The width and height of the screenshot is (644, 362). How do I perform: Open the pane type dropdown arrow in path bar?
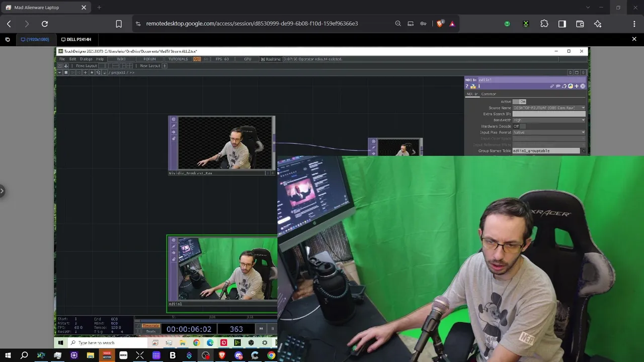coord(59,72)
